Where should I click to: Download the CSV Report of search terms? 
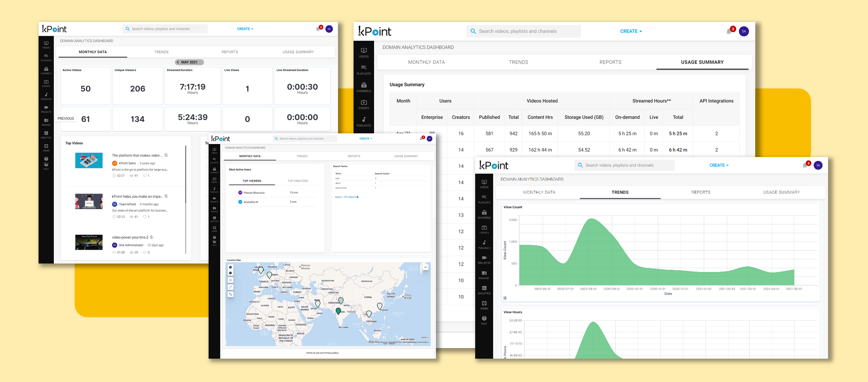click(350, 197)
